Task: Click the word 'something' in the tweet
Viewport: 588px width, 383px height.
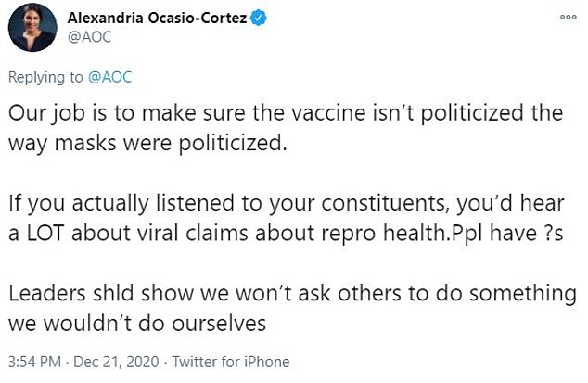Action: [523, 294]
